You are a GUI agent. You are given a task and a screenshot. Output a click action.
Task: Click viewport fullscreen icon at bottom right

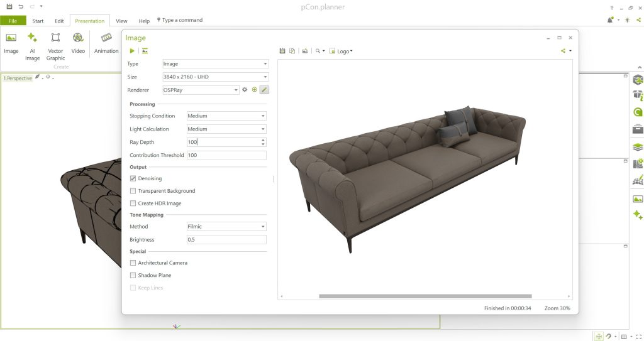tap(639, 337)
